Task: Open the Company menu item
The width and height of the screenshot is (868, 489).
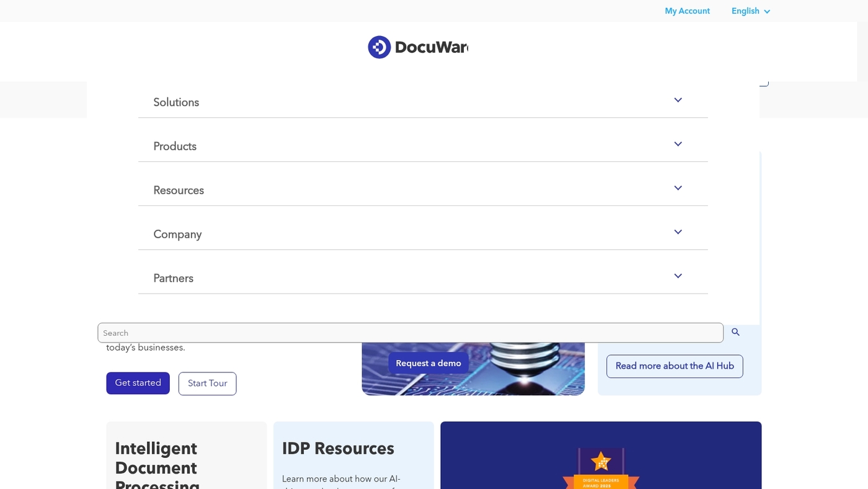Action: pos(177,235)
